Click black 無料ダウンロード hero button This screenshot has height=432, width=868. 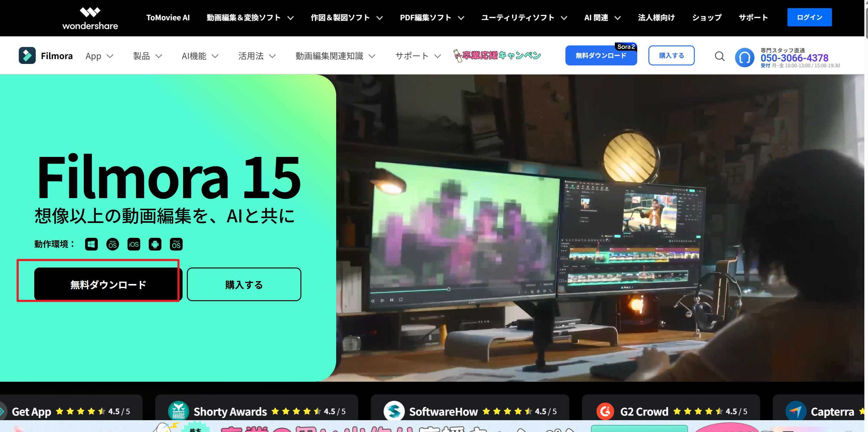coord(108,284)
